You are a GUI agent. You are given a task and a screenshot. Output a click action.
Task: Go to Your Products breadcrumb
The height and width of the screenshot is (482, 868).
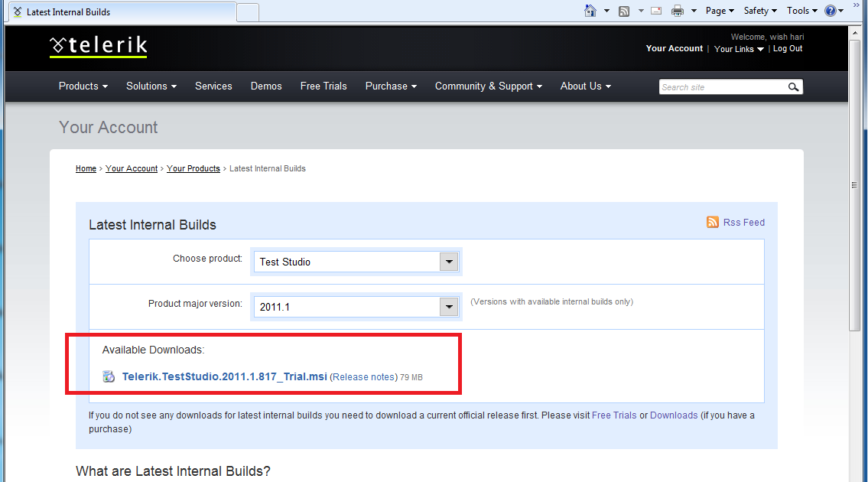click(193, 168)
